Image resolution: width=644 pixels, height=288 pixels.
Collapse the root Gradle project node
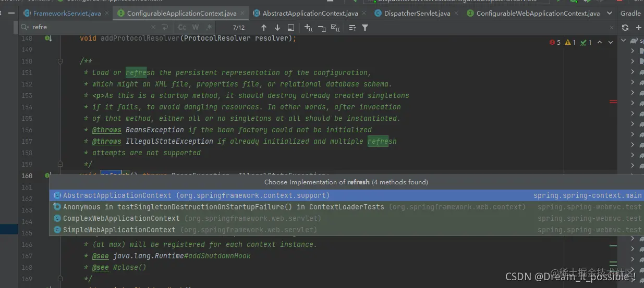pos(623,40)
